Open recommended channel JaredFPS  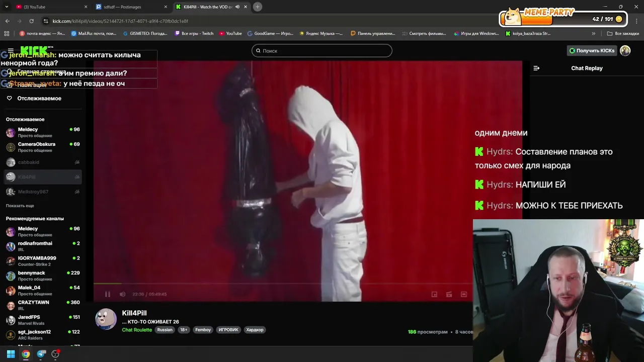[43, 320]
